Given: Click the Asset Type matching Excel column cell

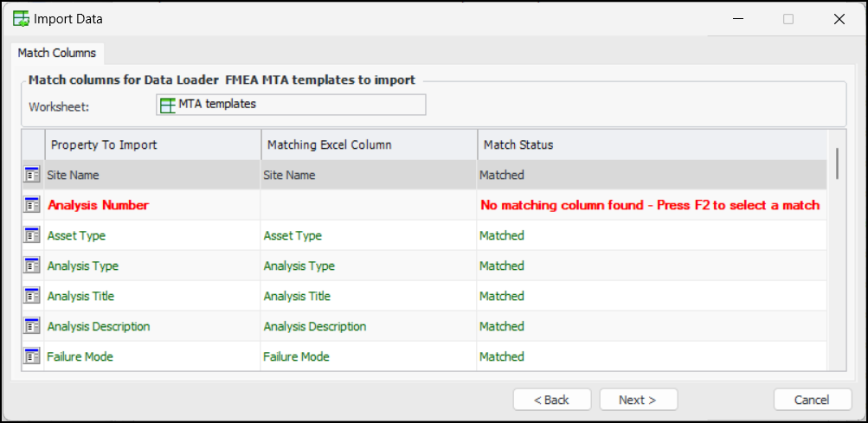Looking at the screenshot, I should click(x=369, y=235).
